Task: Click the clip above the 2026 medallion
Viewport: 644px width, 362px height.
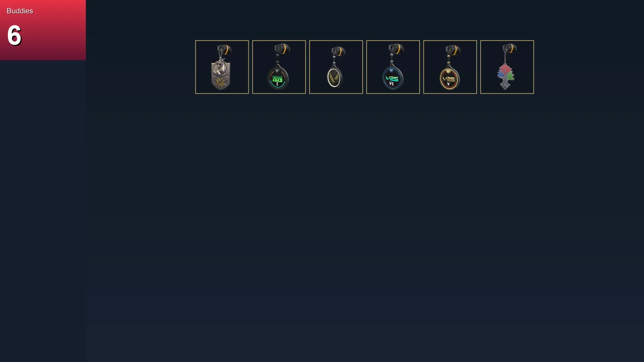Action: 282,49
